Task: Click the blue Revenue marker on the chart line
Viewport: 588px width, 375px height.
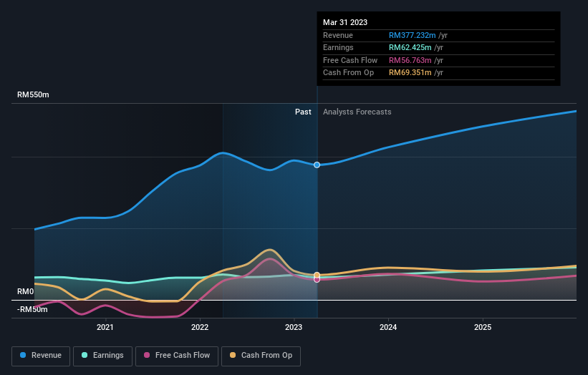Action: click(317, 165)
